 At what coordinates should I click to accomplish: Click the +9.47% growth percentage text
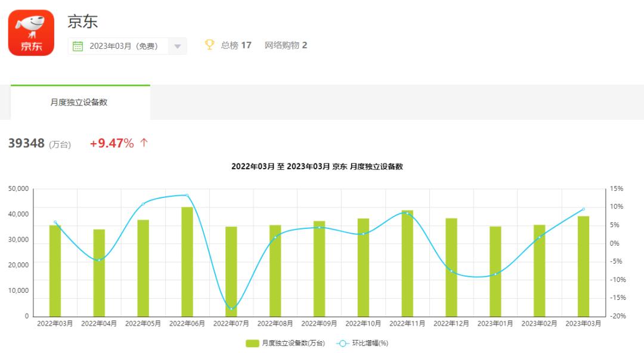[110, 143]
